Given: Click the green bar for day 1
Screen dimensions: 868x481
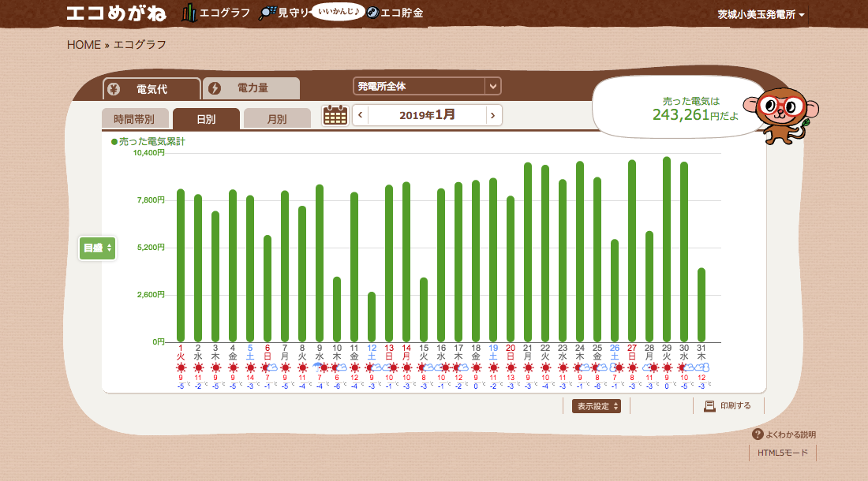Looking at the screenshot, I should click(x=181, y=266).
